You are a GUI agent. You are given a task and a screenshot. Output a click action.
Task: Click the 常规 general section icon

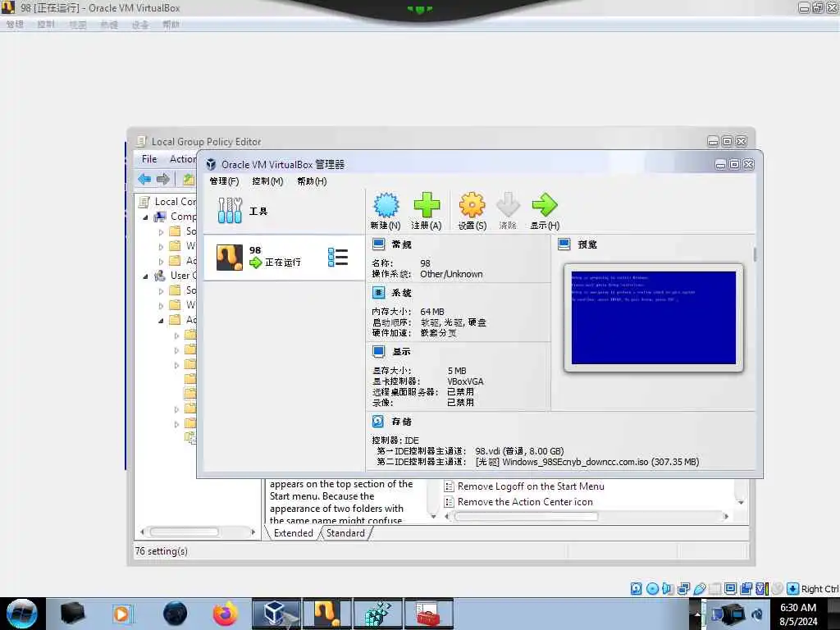click(378, 244)
